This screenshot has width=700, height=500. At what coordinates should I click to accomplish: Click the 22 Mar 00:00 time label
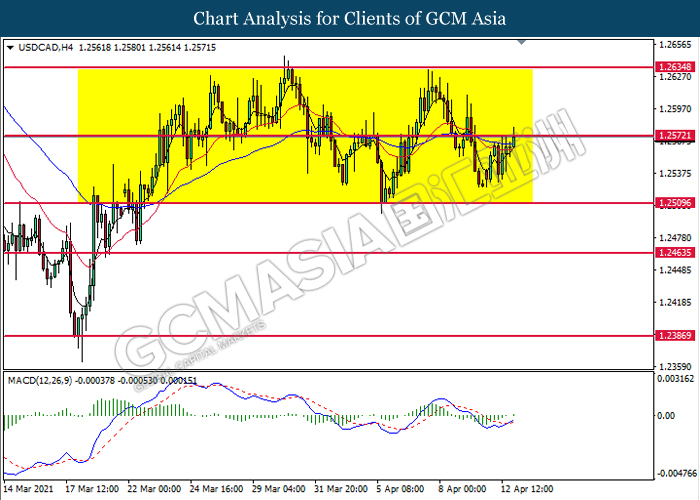[154, 489]
